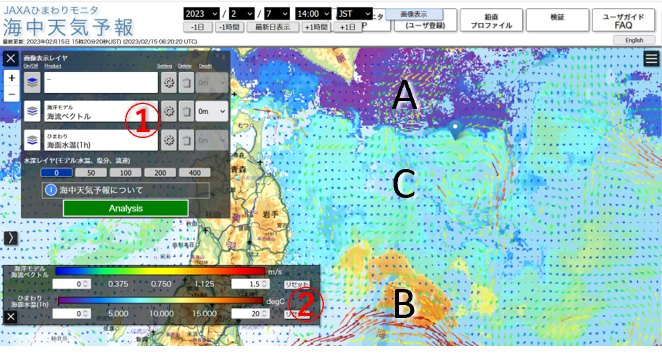Toggle the empty top layer on/off icon
662x362 pixels.
pyautogui.click(x=32, y=82)
